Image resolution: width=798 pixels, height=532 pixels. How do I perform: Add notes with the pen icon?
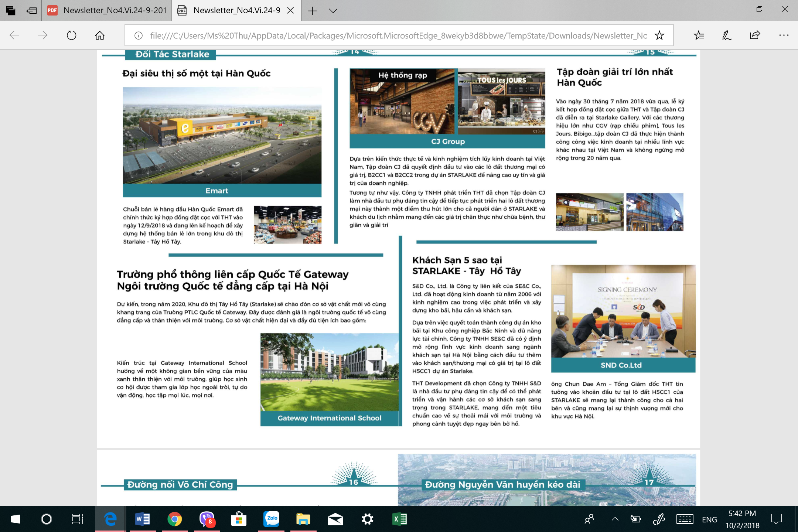[x=727, y=35]
